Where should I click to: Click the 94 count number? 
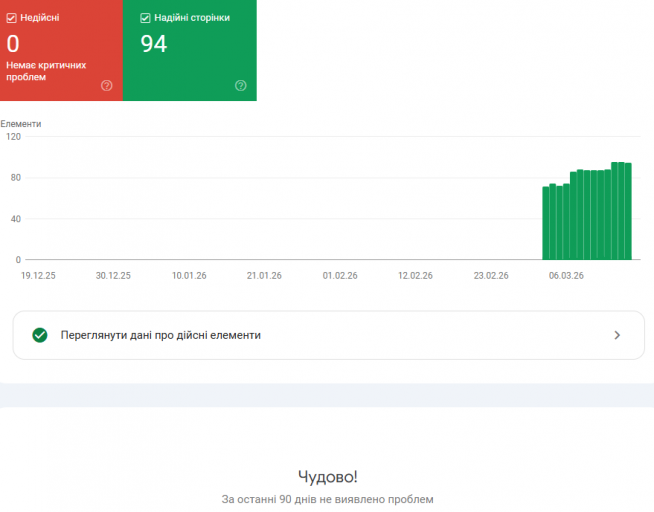click(153, 44)
